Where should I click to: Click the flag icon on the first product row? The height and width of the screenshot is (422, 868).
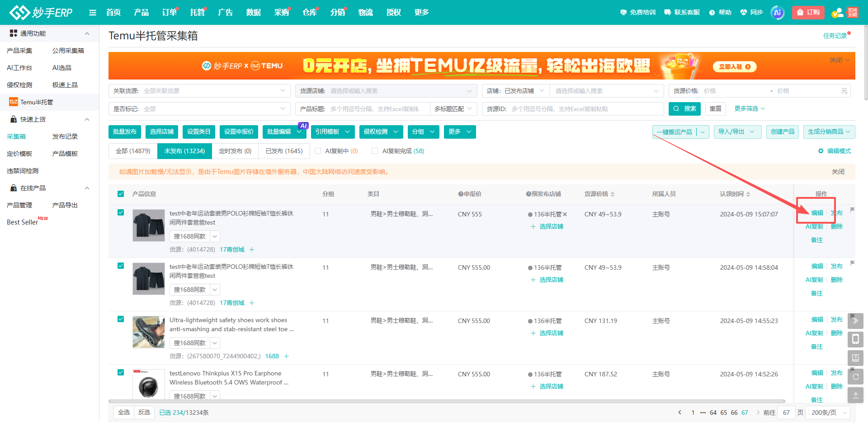coord(852,210)
